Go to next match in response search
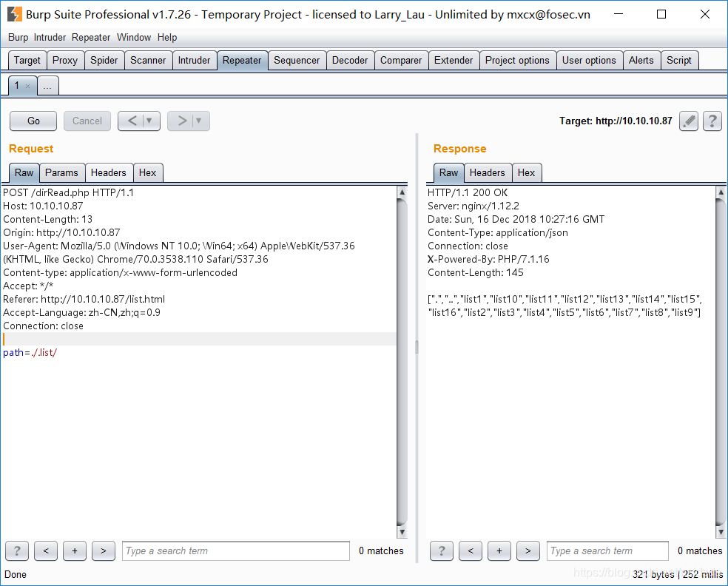This screenshot has width=728, height=586. (x=528, y=550)
